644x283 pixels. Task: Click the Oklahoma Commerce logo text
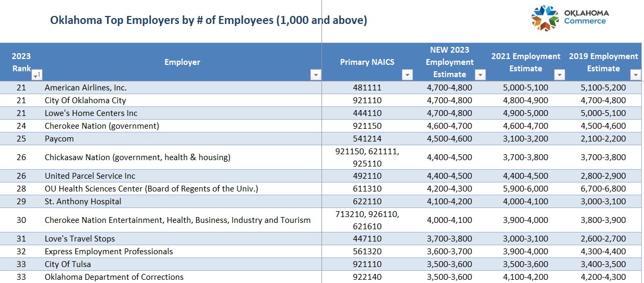click(x=585, y=17)
